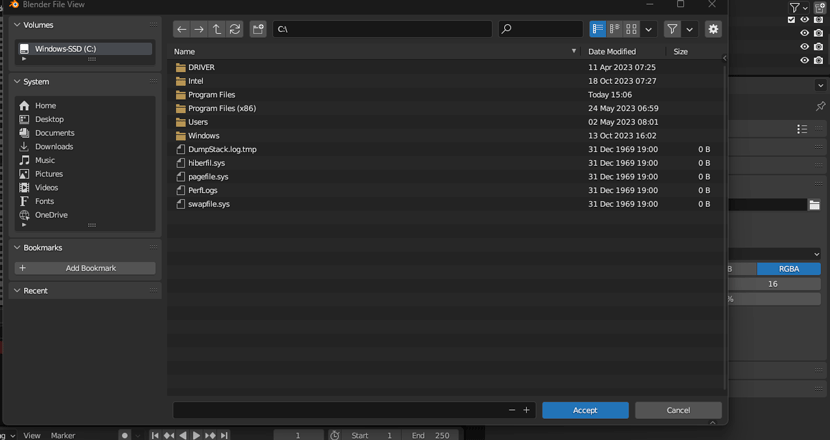This screenshot has height=440, width=830.
Task: Switch to vertical list display
Action: [x=598, y=29]
